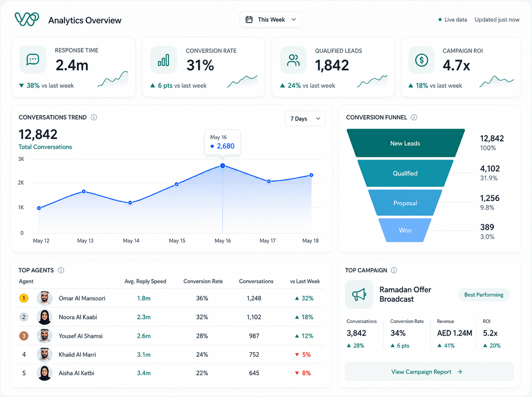Click the Campaign ROI dollar icon

[422, 60]
